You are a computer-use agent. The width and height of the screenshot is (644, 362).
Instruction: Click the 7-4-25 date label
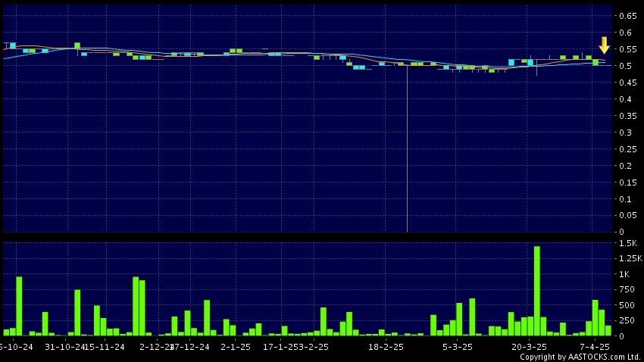[x=594, y=347]
